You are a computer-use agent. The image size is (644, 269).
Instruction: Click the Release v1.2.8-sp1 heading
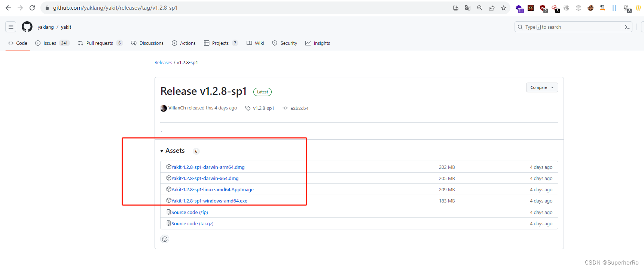pyautogui.click(x=204, y=92)
